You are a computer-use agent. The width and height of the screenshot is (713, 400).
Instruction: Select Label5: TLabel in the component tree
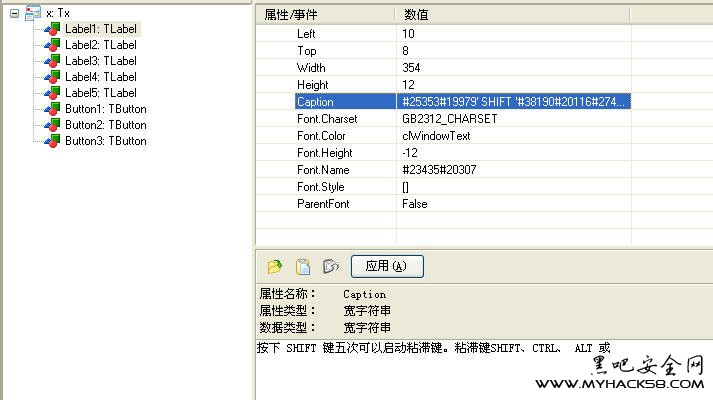click(x=100, y=93)
